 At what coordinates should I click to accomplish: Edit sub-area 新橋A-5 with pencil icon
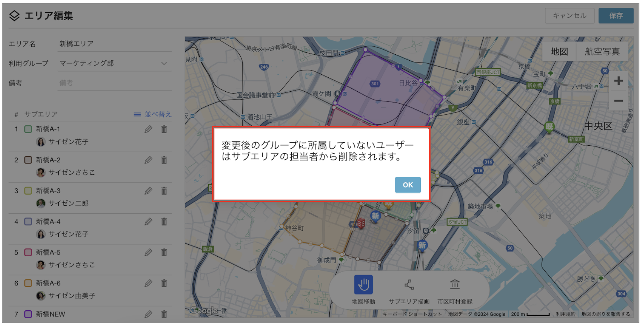pos(149,252)
